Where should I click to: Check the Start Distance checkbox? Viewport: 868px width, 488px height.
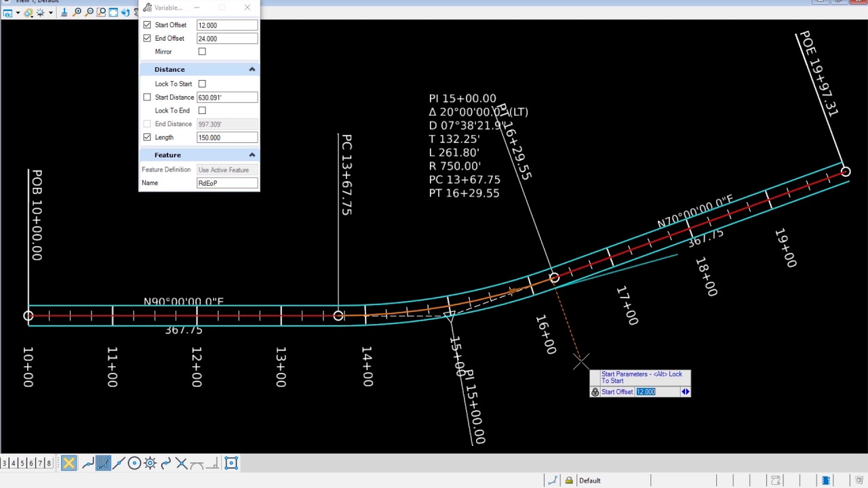click(147, 98)
